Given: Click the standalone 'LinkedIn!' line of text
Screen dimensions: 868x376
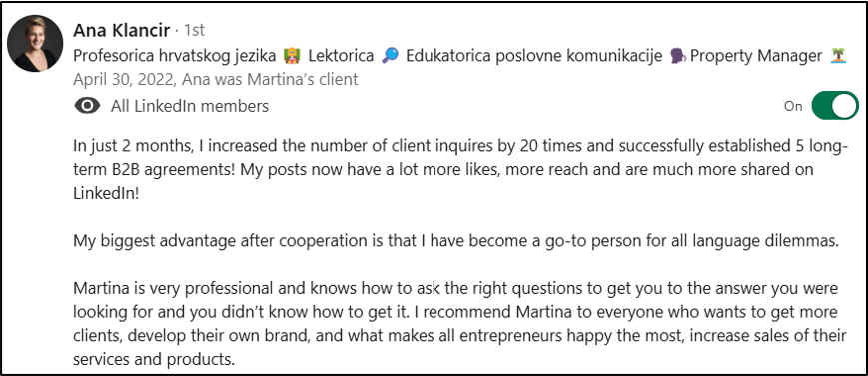Looking at the screenshot, I should (105, 195).
